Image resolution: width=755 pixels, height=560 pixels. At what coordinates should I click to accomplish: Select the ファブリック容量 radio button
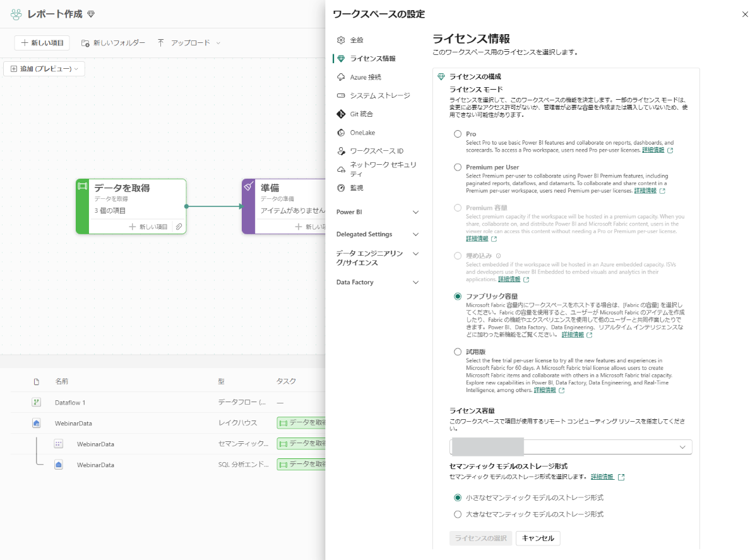pyautogui.click(x=458, y=296)
